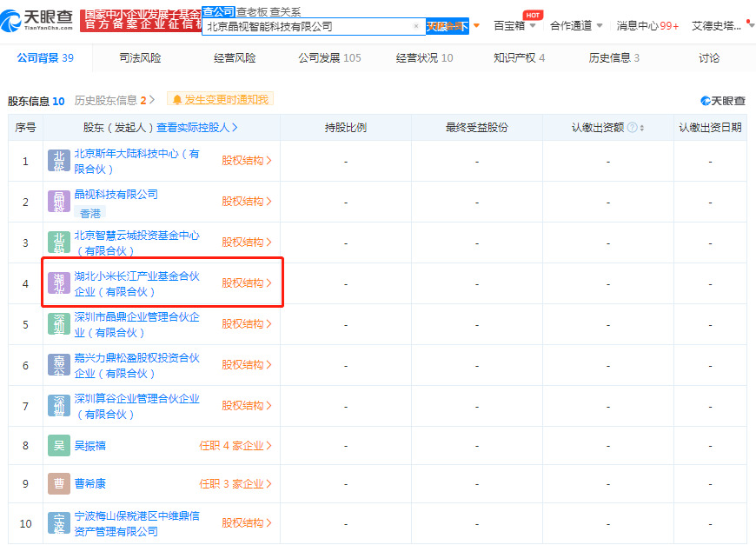Open 消息中心 99+ notifications
This screenshot has width=756, height=545.
pyautogui.click(x=647, y=25)
